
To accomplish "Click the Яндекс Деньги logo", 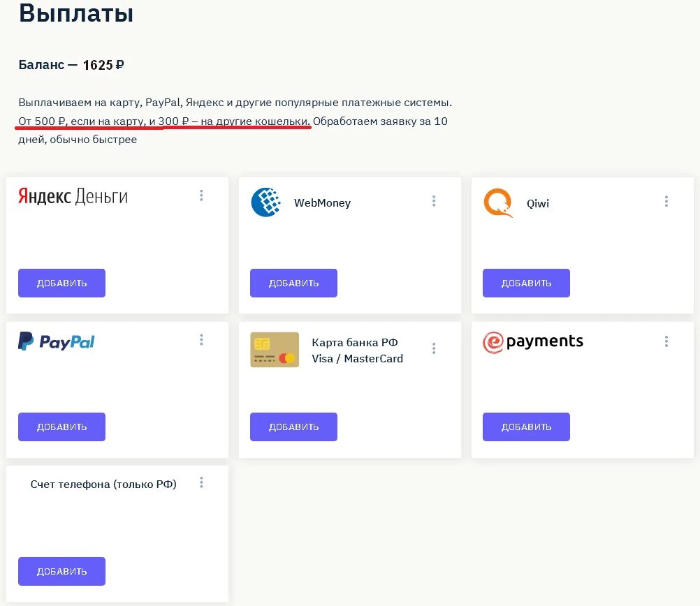I will (73, 196).
